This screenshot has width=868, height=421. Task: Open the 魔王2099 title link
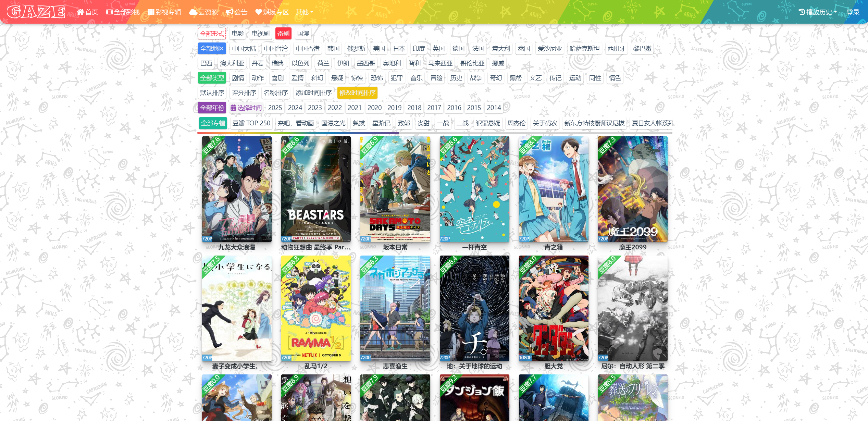point(632,247)
